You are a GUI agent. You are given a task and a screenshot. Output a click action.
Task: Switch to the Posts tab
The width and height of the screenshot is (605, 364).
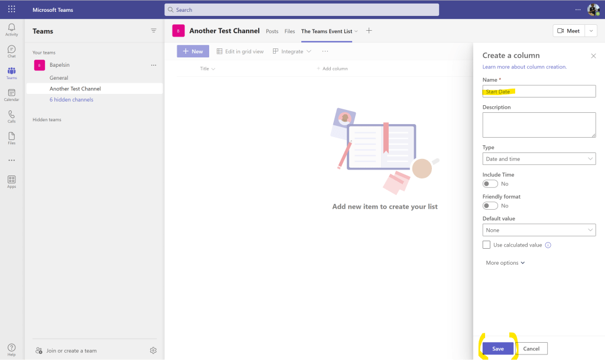point(272,31)
